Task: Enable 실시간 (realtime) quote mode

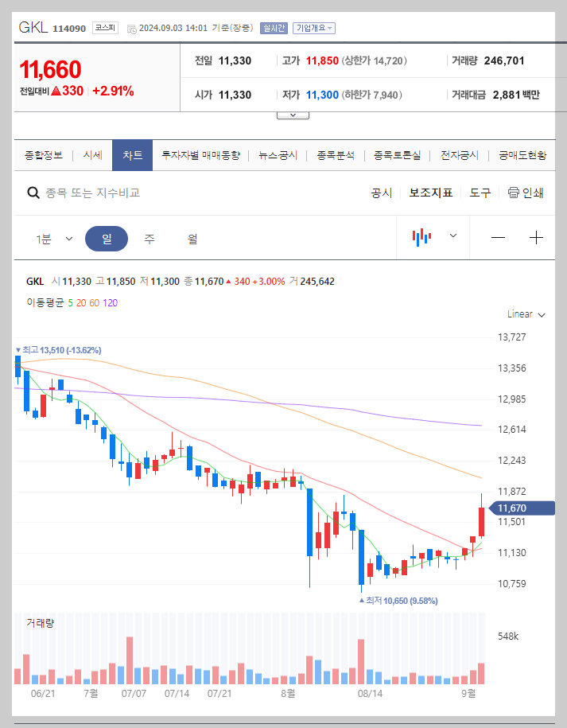Action: pos(274,27)
